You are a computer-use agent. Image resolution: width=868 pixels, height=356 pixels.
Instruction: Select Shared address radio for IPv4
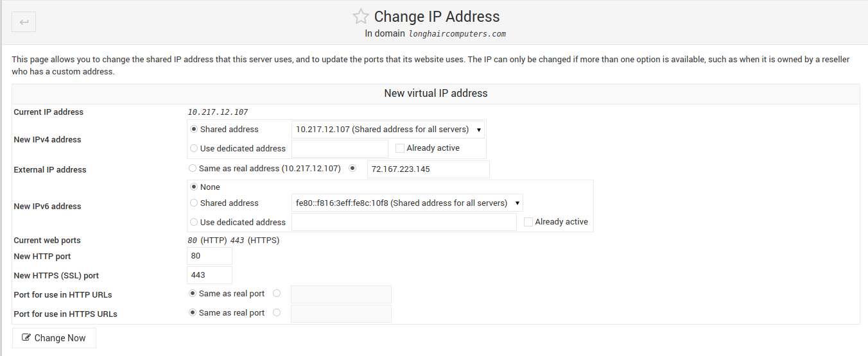pyautogui.click(x=194, y=129)
